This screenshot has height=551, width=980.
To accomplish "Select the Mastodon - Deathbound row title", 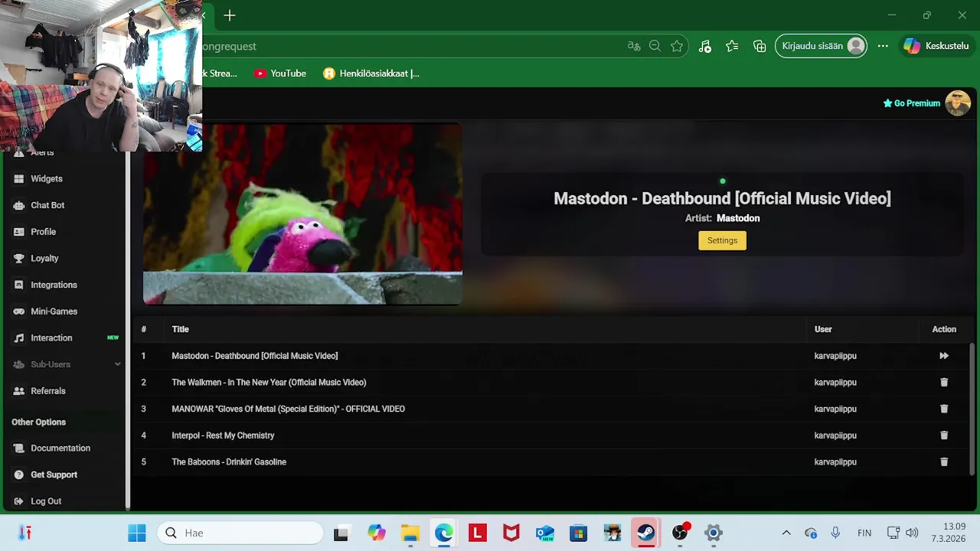I will (254, 356).
